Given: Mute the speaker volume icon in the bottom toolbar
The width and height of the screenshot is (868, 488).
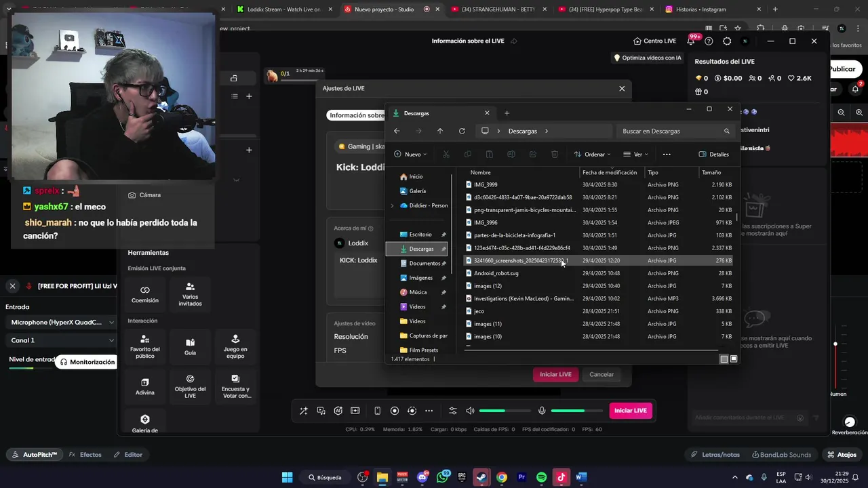Looking at the screenshot, I should (471, 411).
